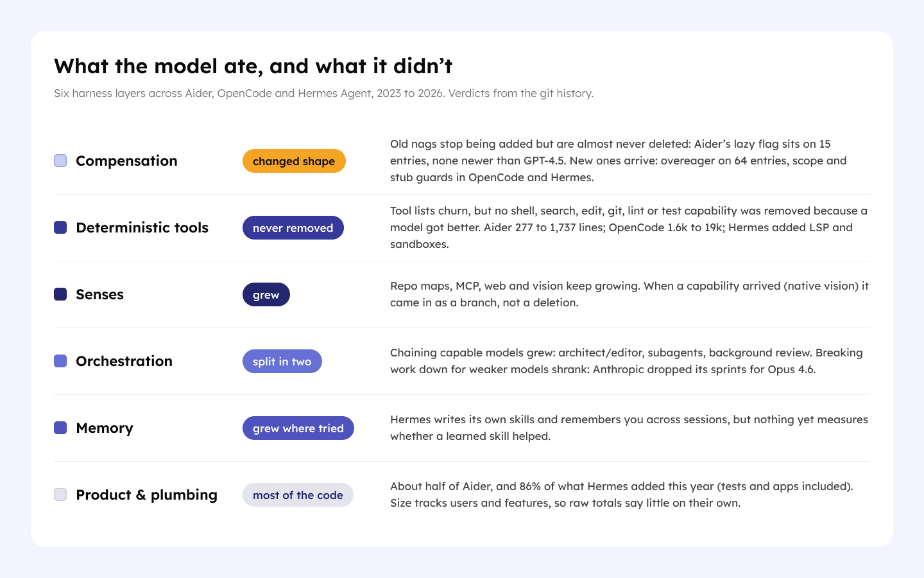Viewport: 924px width, 578px height.
Task: Click the Orchestration row label
Action: 124,361
